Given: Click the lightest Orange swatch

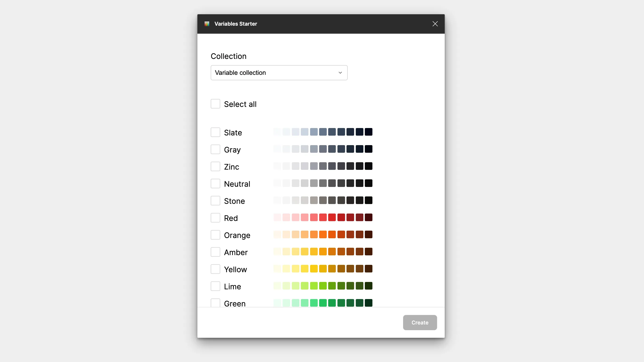Looking at the screenshot, I should (277, 234).
